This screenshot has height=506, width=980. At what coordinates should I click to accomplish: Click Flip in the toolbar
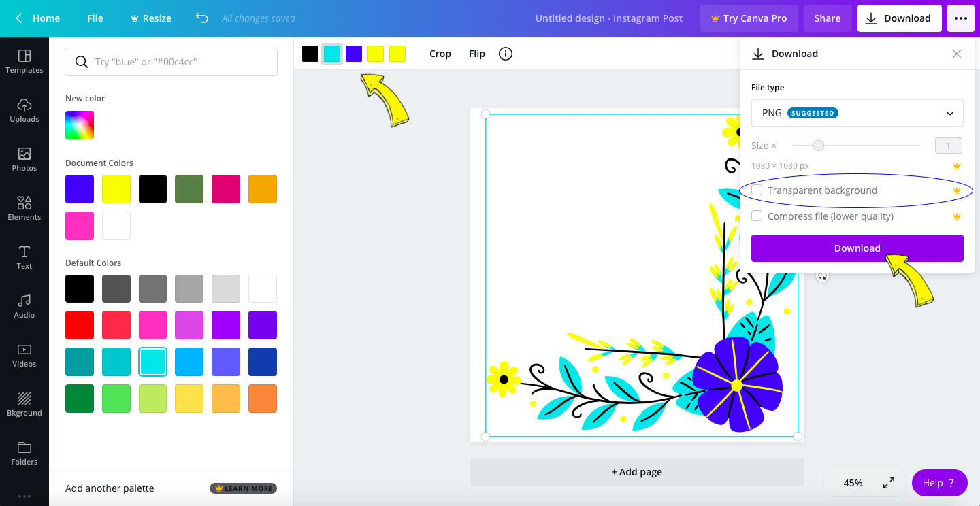(x=477, y=54)
